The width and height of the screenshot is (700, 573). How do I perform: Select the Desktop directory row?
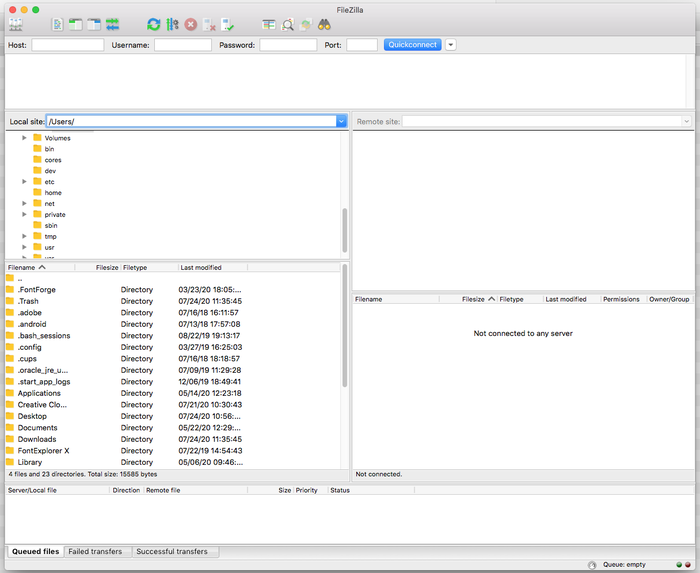(x=172, y=416)
